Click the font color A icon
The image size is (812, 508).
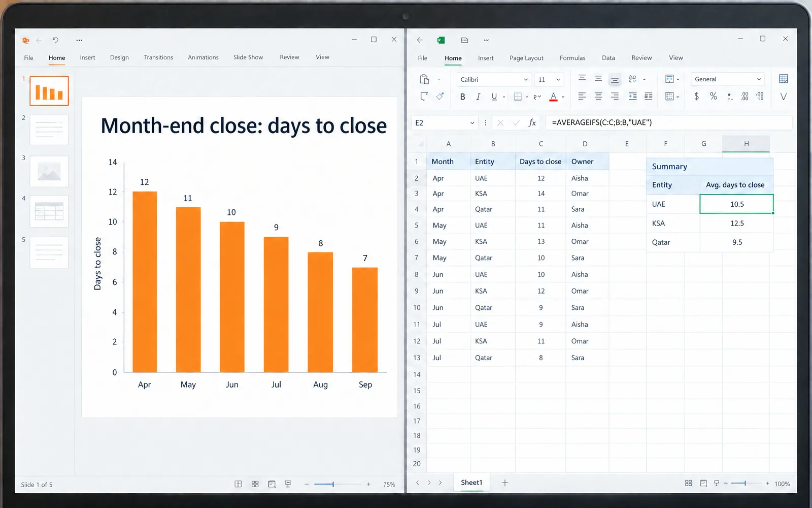click(x=553, y=97)
